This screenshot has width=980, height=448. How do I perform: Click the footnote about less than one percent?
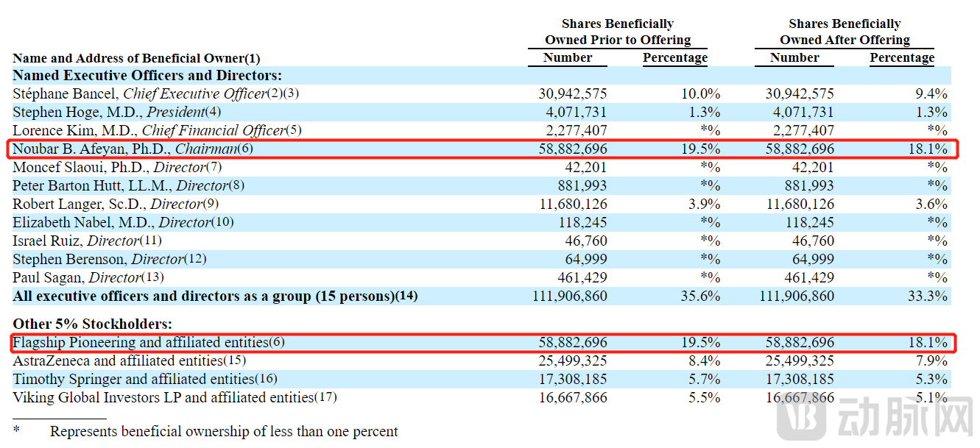[x=224, y=432]
